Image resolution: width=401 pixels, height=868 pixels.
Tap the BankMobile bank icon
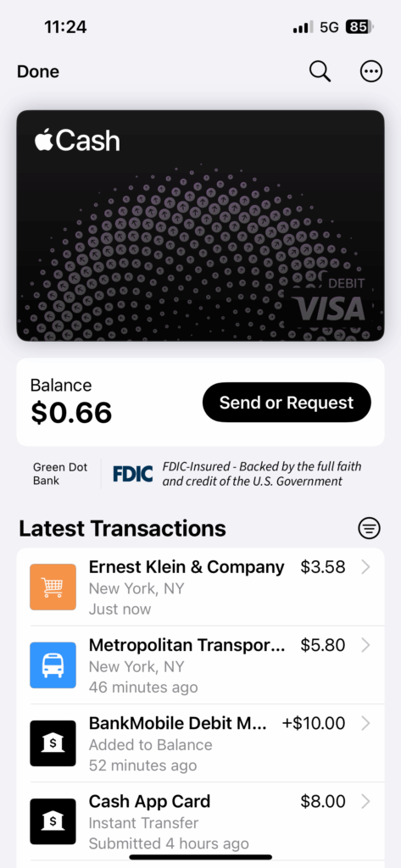coord(53,743)
